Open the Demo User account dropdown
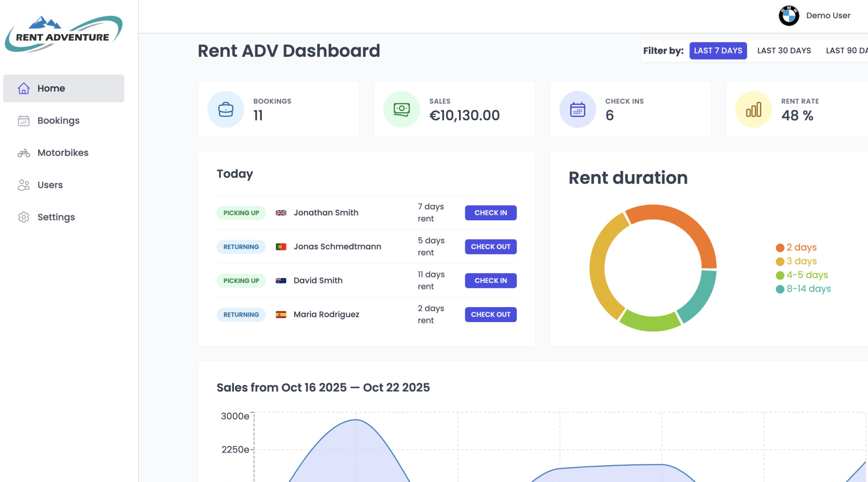Screen dimensions: 868x482 828,15
